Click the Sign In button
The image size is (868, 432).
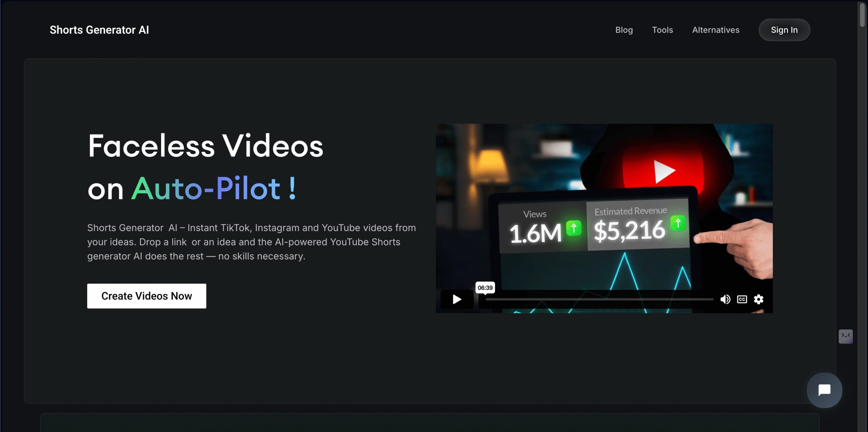point(784,30)
